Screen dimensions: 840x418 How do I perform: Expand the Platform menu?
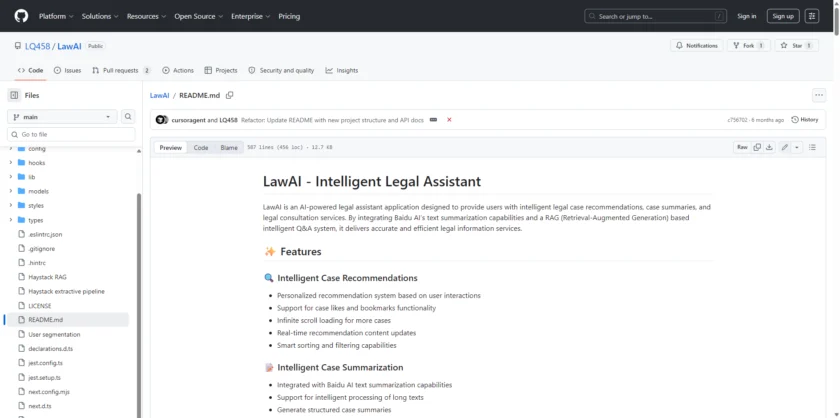pos(56,17)
